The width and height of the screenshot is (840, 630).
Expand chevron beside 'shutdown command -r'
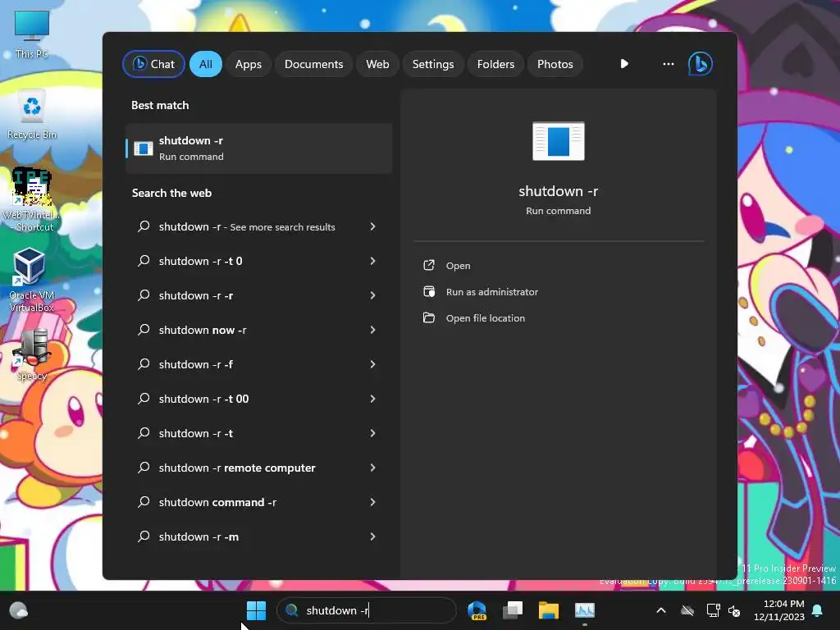[x=373, y=502]
